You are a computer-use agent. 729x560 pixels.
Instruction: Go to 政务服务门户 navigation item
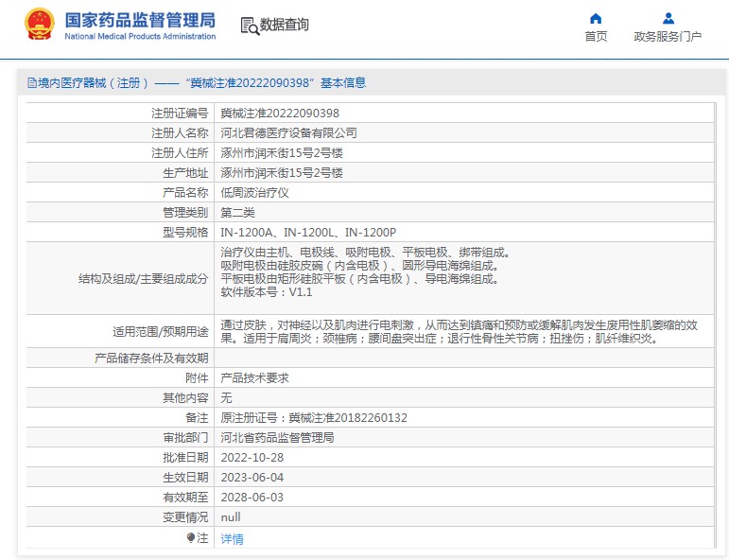(x=668, y=37)
